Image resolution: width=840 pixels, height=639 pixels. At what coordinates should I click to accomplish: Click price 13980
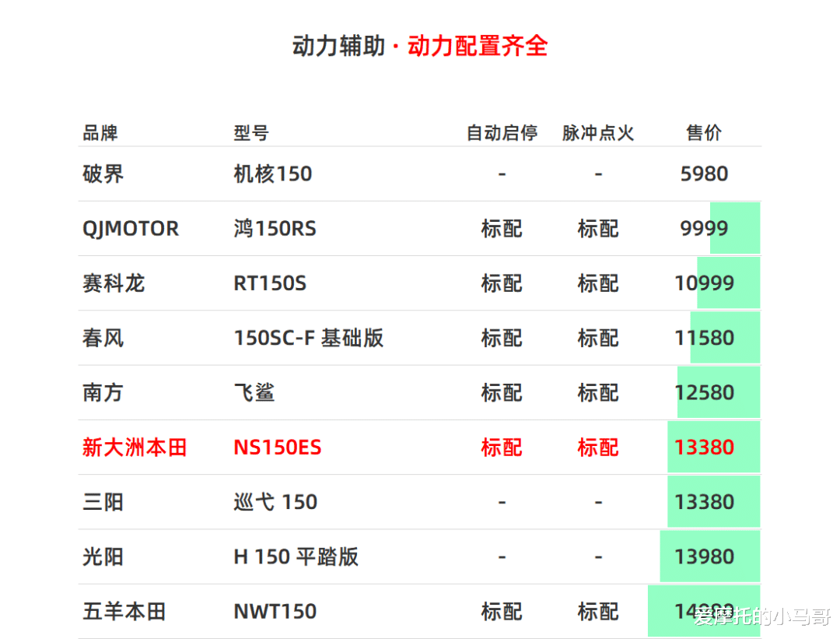pos(704,556)
